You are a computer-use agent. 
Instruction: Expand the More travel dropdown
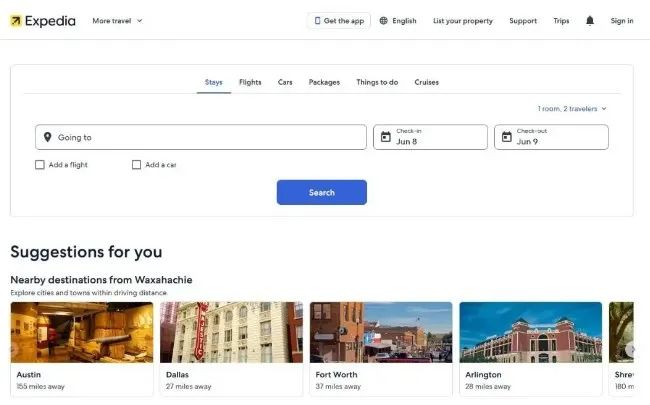(117, 21)
